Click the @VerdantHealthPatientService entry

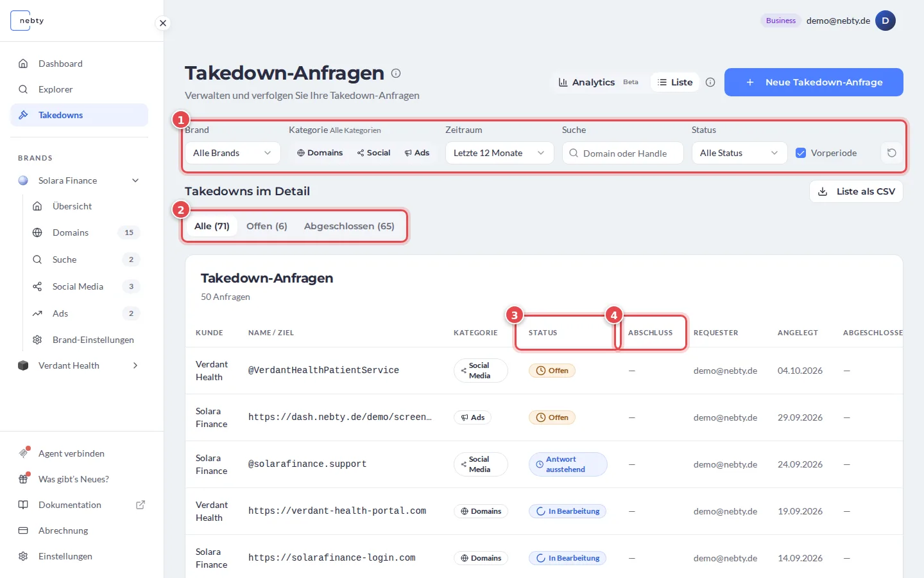(x=324, y=371)
